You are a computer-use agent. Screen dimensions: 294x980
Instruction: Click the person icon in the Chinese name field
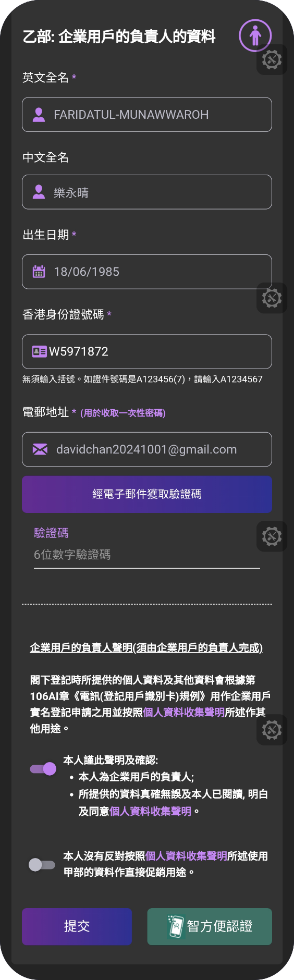(x=39, y=192)
